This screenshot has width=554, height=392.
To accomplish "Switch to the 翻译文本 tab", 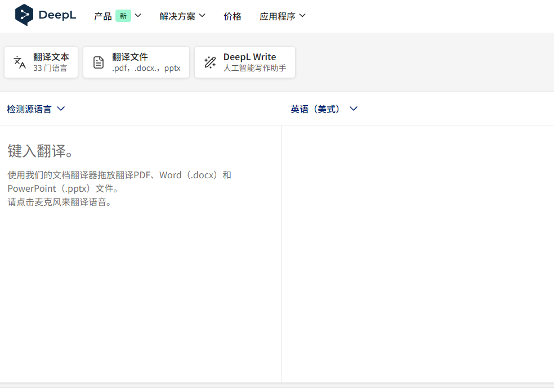I will [x=41, y=62].
